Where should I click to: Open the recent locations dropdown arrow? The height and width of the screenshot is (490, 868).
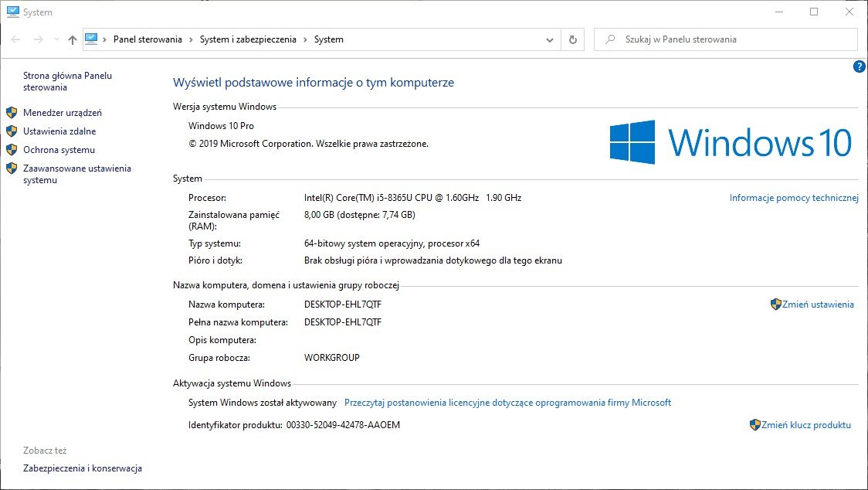(x=56, y=39)
